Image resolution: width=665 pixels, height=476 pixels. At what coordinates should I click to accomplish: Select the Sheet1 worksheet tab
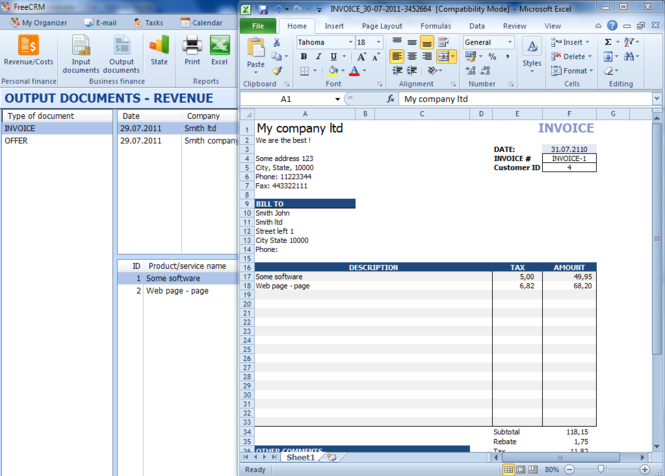click(300, 457)
